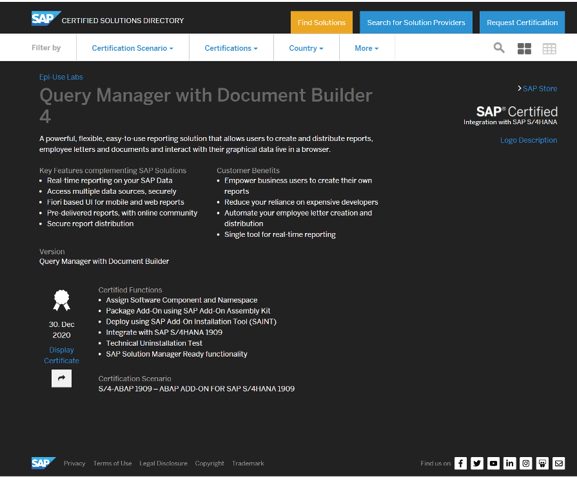Screen dimensions: 577x477
Task: Click 'Single tool for real-time reporting'
Action: tap(280, 234)
